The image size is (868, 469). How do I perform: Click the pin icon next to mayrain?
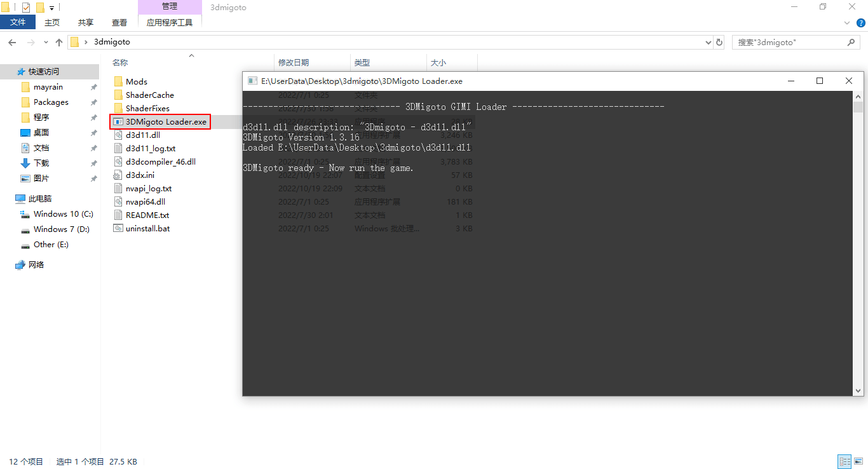coord(94,87)
